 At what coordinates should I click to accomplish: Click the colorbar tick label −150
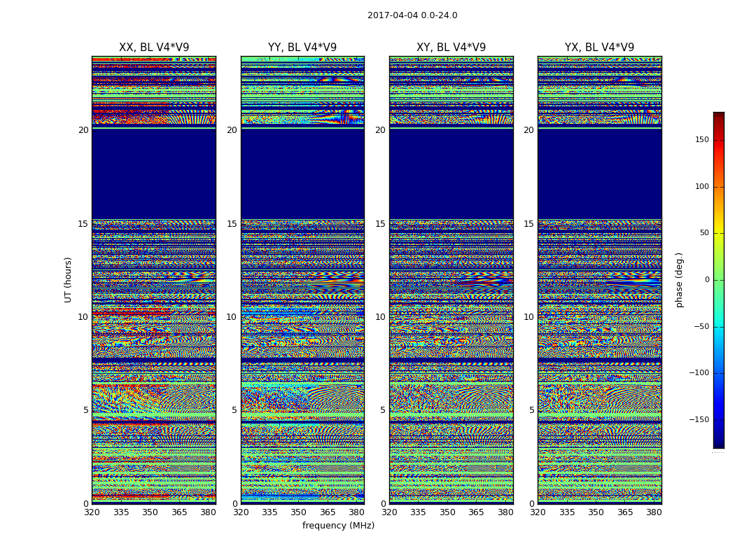point(699,419)
